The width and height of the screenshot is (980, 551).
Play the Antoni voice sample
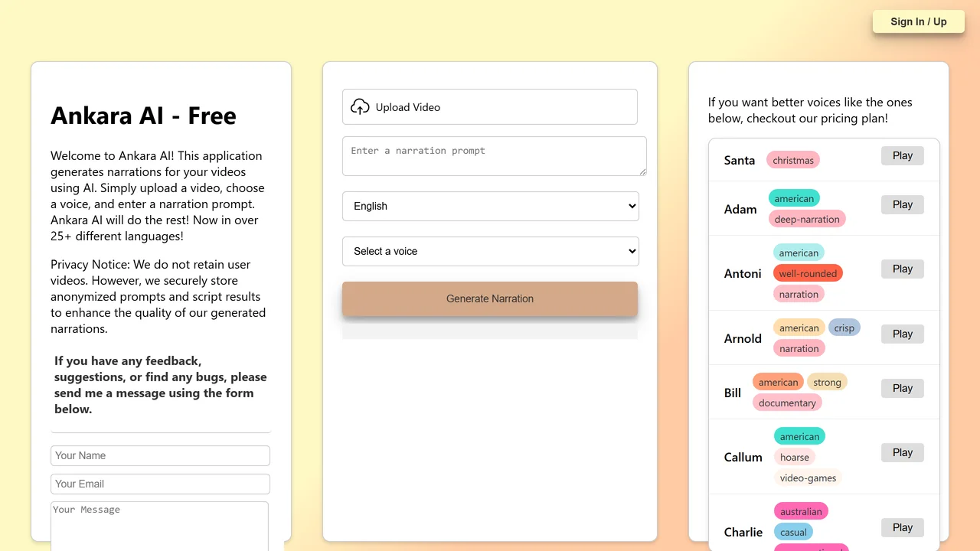[x=903, y=269]
